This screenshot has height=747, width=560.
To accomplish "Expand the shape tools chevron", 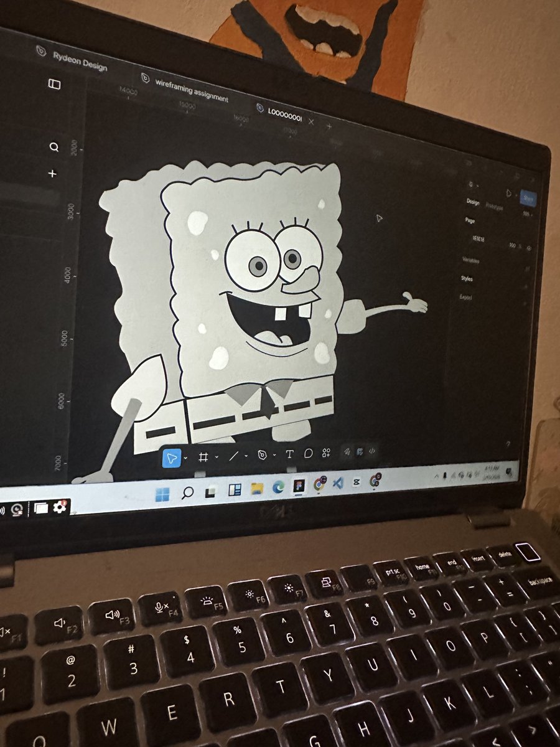I will coord(246,456).
